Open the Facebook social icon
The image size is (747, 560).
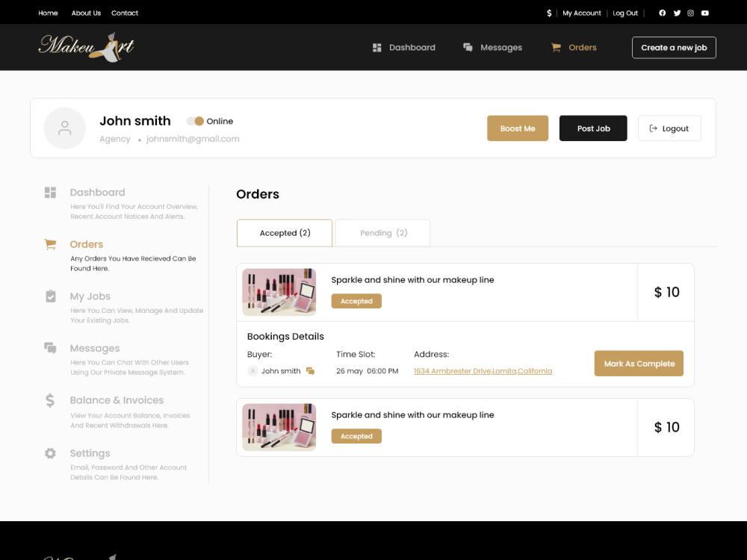(662, 13)
